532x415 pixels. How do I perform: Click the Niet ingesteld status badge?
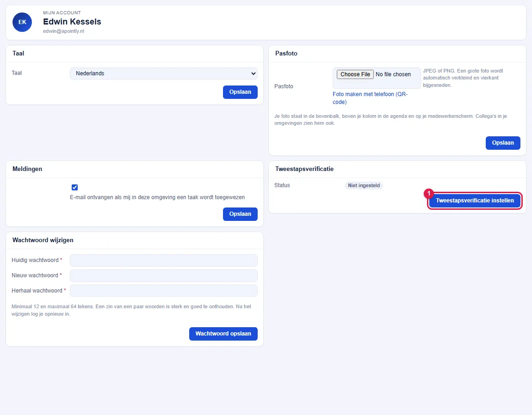[x=364, y=185]
